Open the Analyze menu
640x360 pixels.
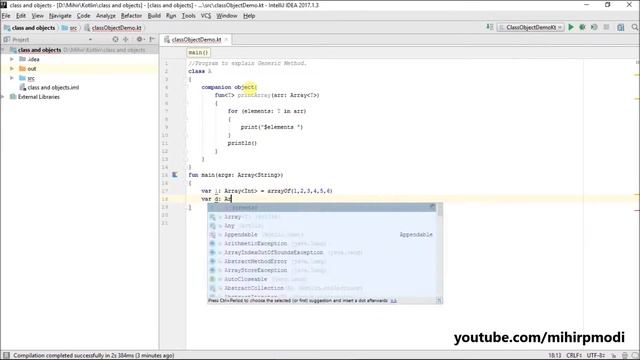[x=106, y=16]
